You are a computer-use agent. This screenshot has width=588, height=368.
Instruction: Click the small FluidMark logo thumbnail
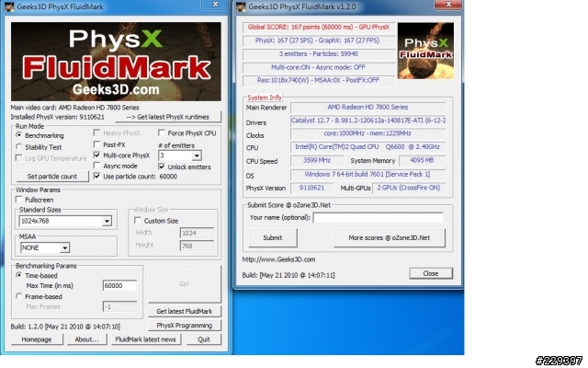(425, 51)
